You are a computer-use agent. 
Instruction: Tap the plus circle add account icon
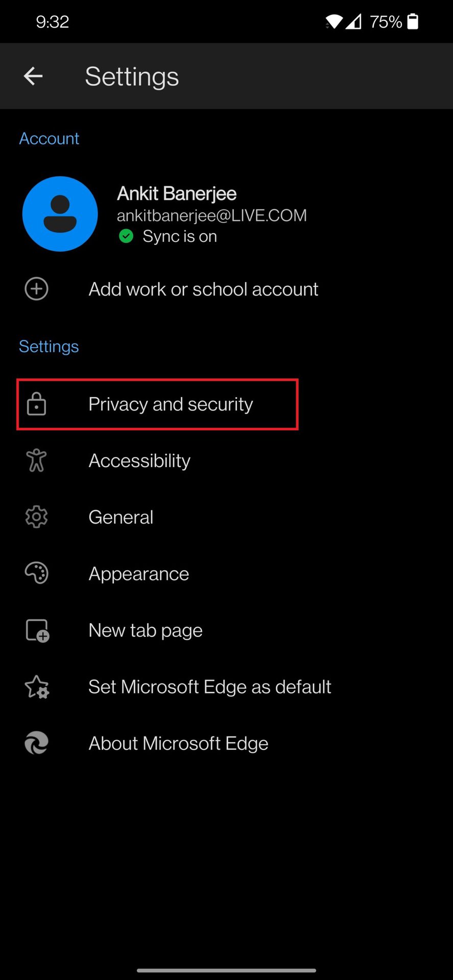click(37, 289)
